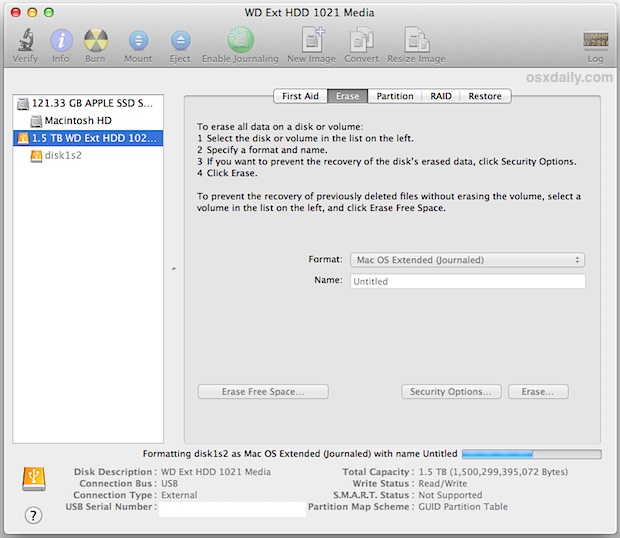The image size is (620, 538).
Task: Open Security Options dialog
Action: coord(451,392)
